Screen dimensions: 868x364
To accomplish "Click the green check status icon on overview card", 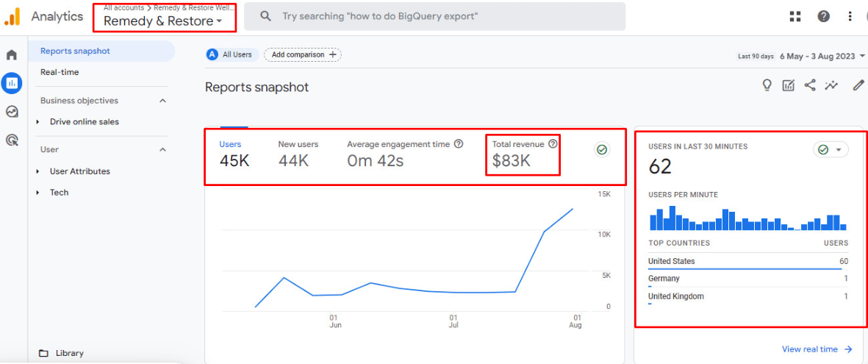I will 602,149.
